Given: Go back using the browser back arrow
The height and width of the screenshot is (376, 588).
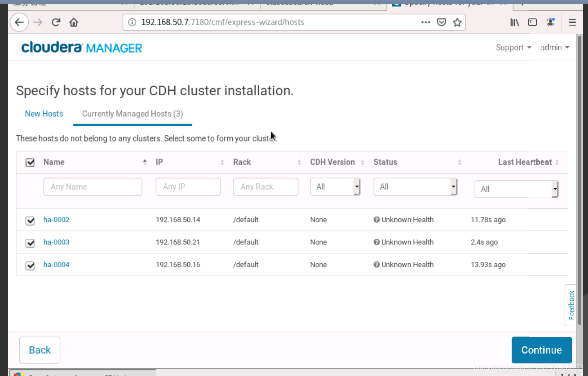Looking at the screenshot, I should pos(19,22).
